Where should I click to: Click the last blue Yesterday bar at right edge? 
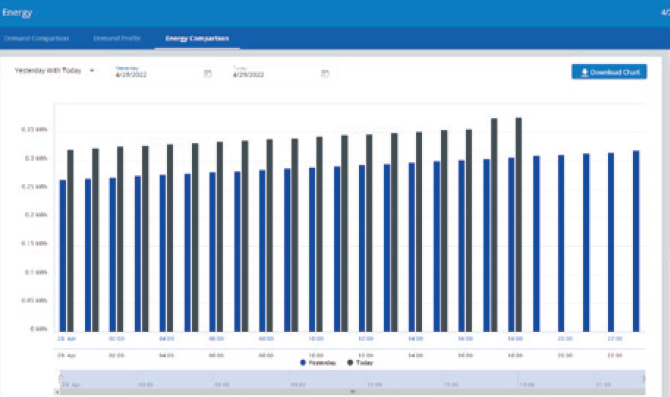click(636, 241)
